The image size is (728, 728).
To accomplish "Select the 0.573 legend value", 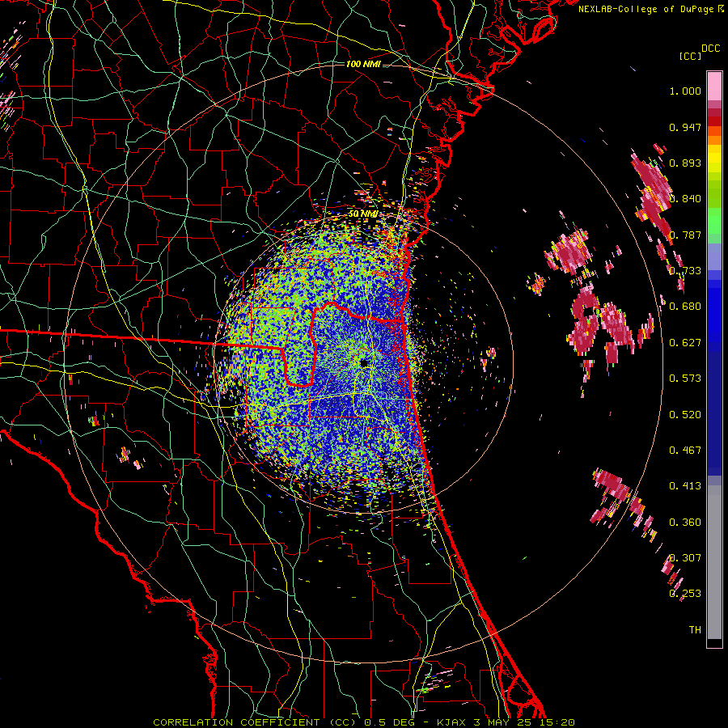I will [685, 379].
